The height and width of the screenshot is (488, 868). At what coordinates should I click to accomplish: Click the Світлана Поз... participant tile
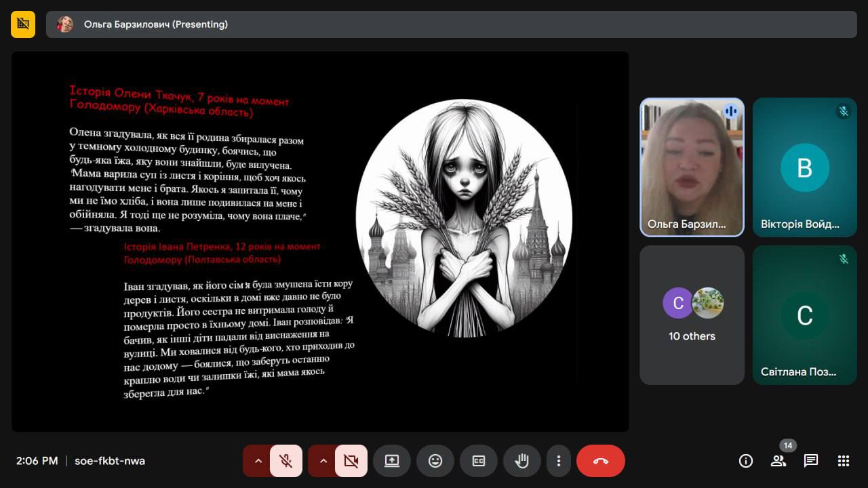(x=804, y=315)
